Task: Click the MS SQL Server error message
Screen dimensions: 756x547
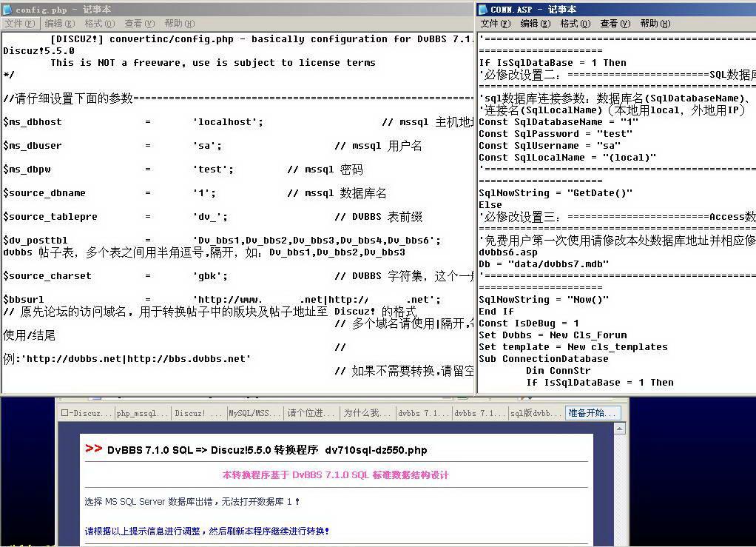Action: (192, 502)
